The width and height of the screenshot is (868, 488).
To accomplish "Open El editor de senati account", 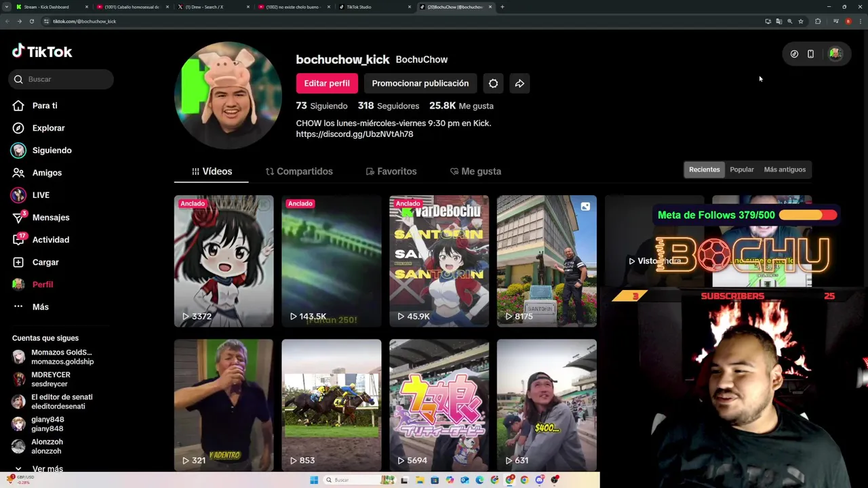I will pyautogui.click(x=52, y=402).
